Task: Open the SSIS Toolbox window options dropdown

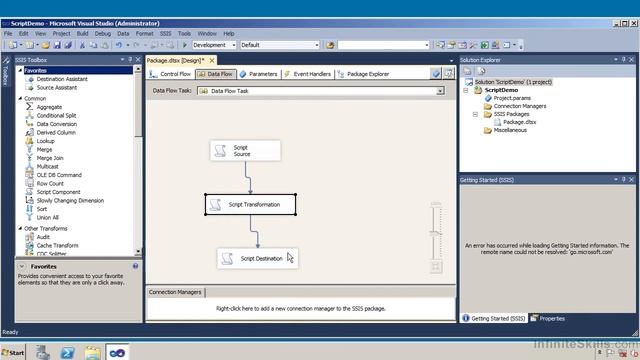Action: point(122,60)
